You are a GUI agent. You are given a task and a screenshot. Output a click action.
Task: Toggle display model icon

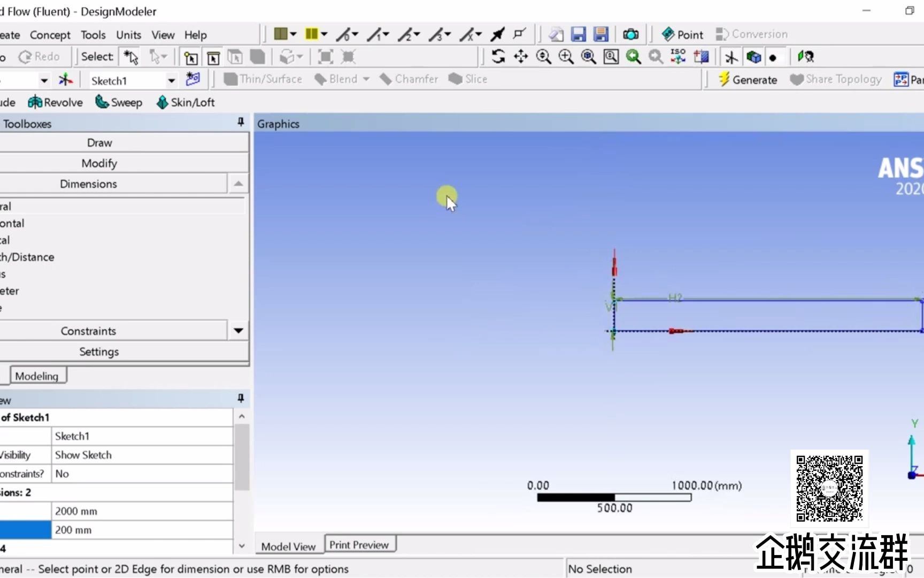tap(754, 57)
